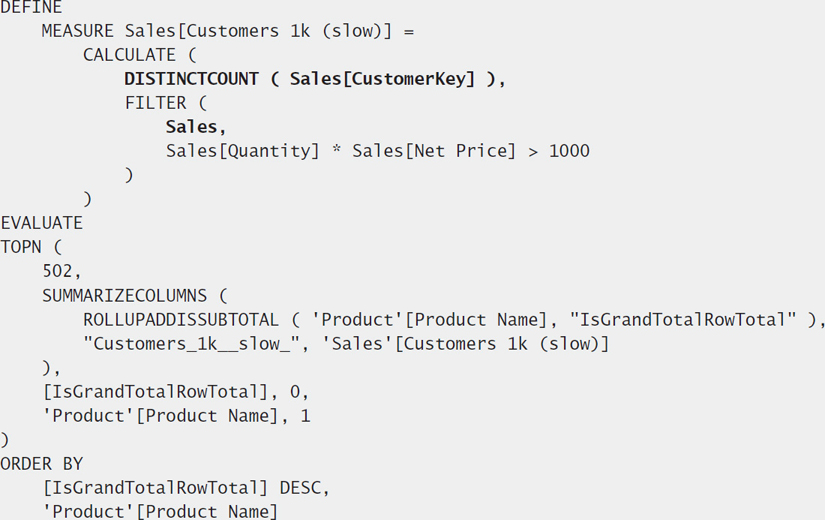Click the TOPN function name

21,247
